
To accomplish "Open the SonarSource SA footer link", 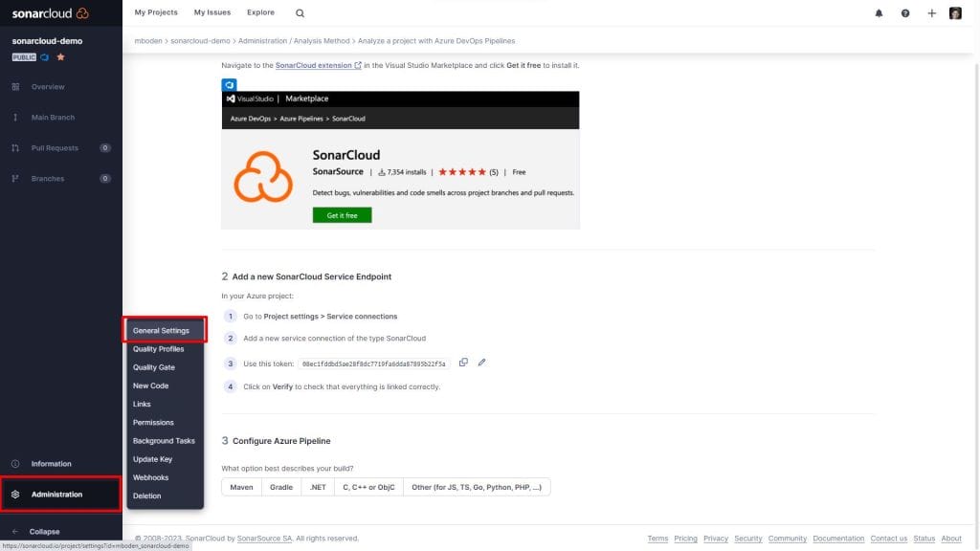I will pyautogui.click(x=264, y=539).
